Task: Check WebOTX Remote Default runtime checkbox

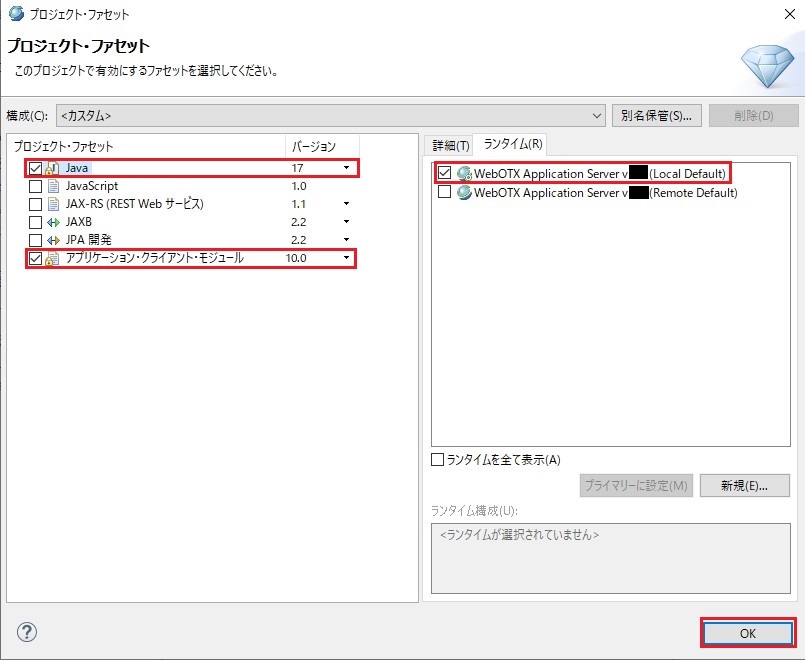Action: click(445, 192)
